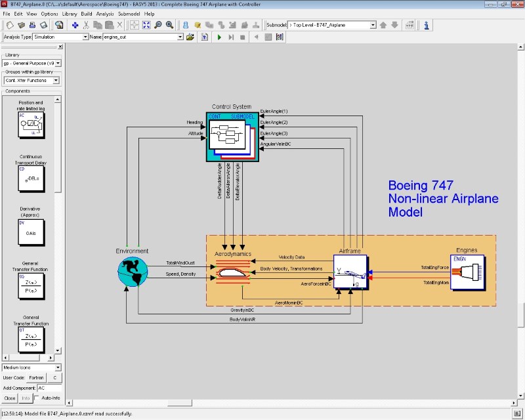Select the Continuous Transport Delay component

(x=31, y=178)
